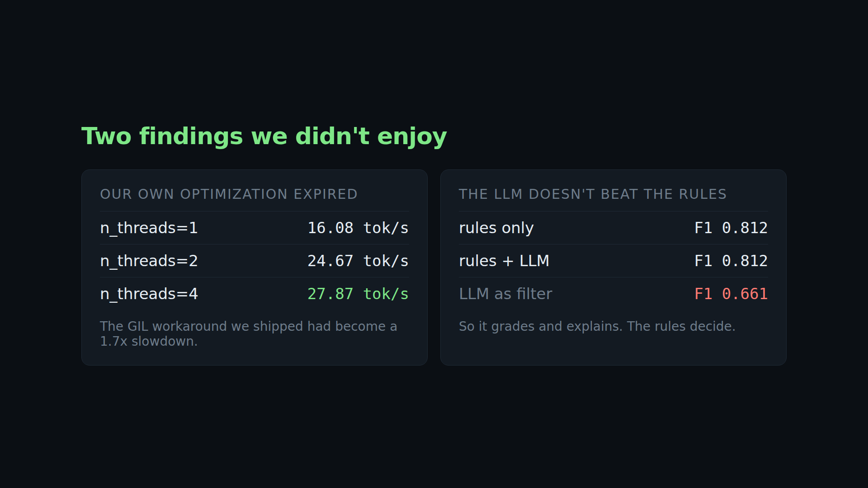Select the rules + LLM F1 0.812 score
The width and height of the screenshot is (868, 488).
click(731, 261)
